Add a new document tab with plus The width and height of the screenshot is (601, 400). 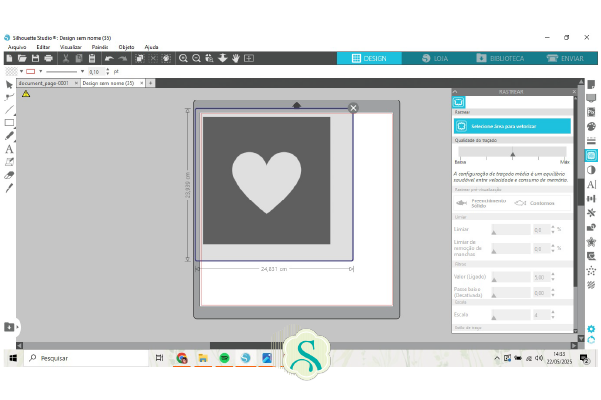pos(150,83)
